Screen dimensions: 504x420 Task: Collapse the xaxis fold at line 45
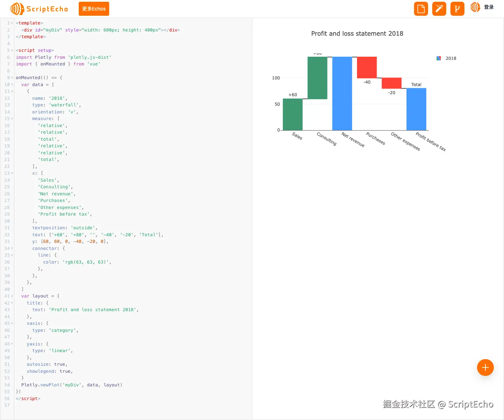(x=12, y=323)
